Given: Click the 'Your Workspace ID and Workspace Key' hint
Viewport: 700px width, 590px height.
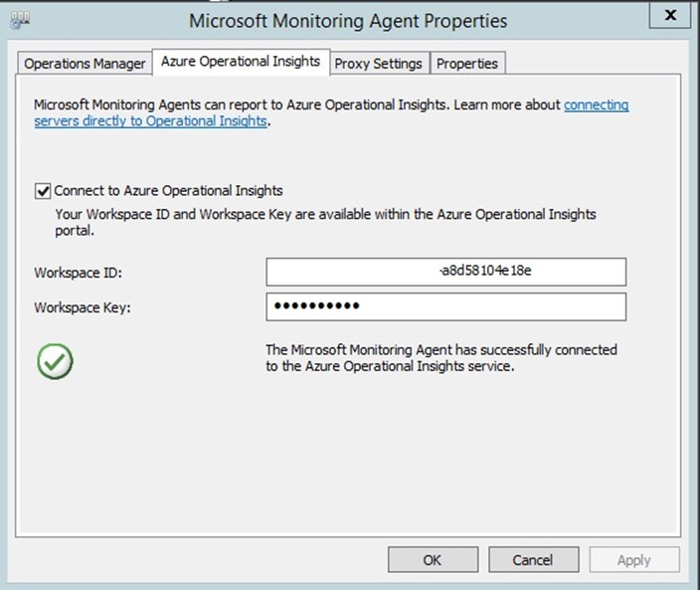Looking at the screenshot, I should (x=325, y=222).
